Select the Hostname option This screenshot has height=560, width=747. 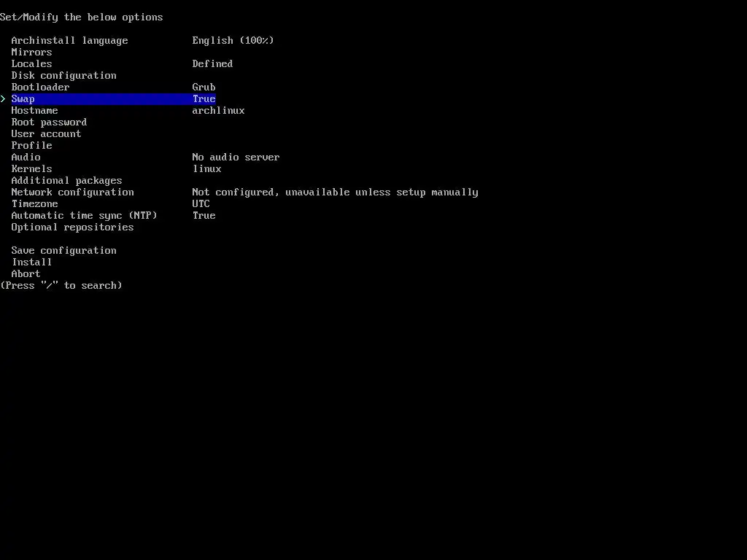[34, 111]
